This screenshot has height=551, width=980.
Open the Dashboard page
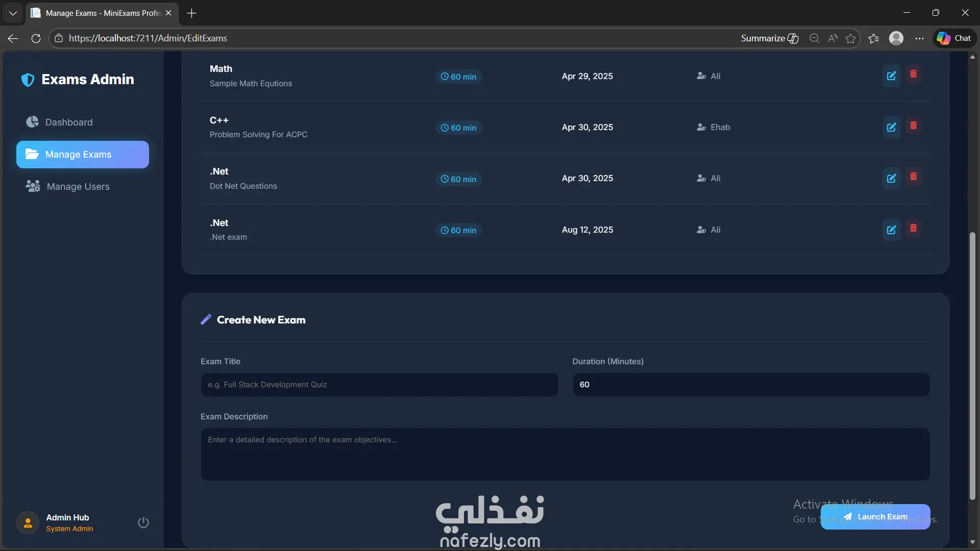point(69,122)
